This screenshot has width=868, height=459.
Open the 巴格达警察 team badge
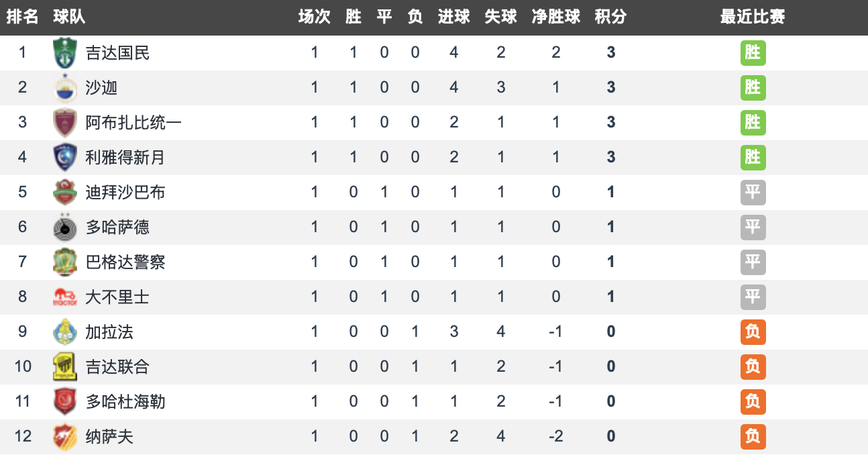[65, 262]
